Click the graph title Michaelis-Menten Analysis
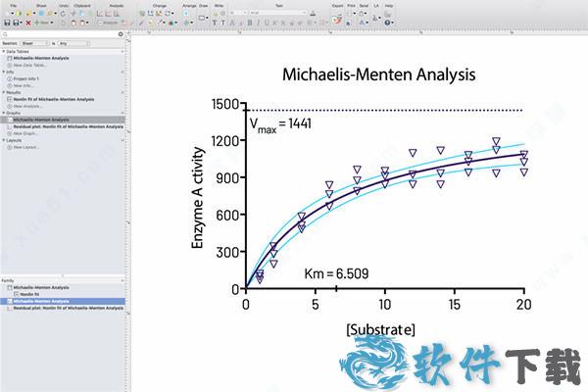This screenshot has height=392, width=588. (378, 73)
